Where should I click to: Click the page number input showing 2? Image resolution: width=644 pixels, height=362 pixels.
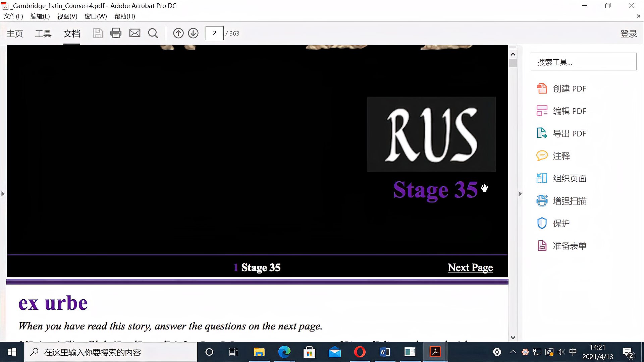215,33
